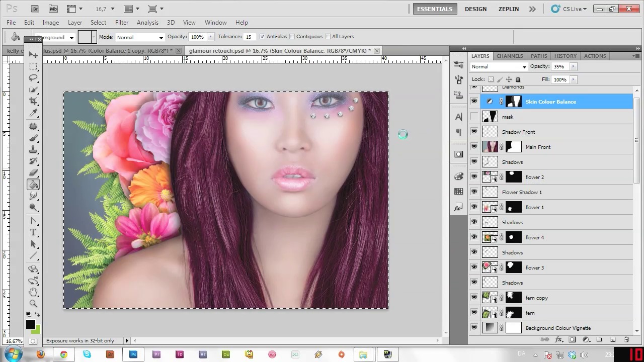Select the Move tool
Viewport: 644px width, 362px height.
pos(33,55)
